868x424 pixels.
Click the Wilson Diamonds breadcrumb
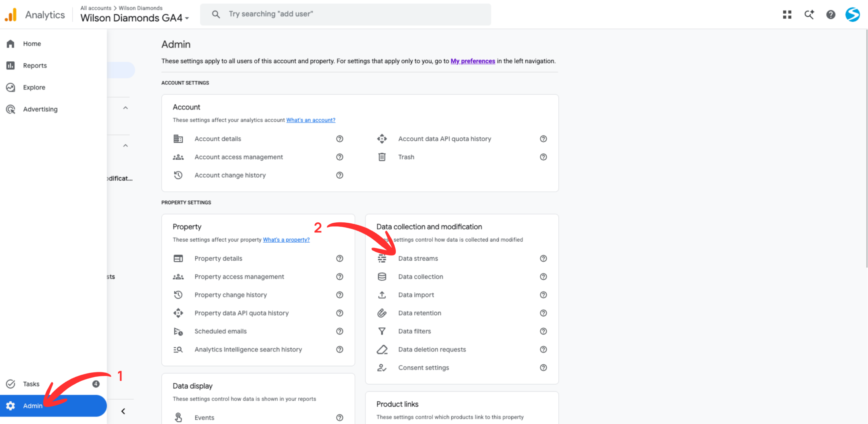point(140,8)
